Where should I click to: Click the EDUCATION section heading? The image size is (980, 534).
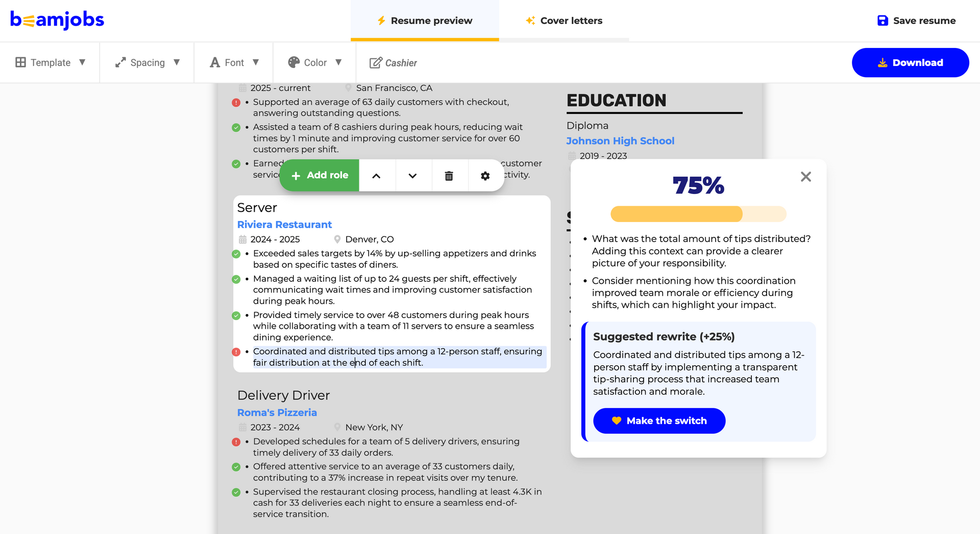[x=617, y=100]
